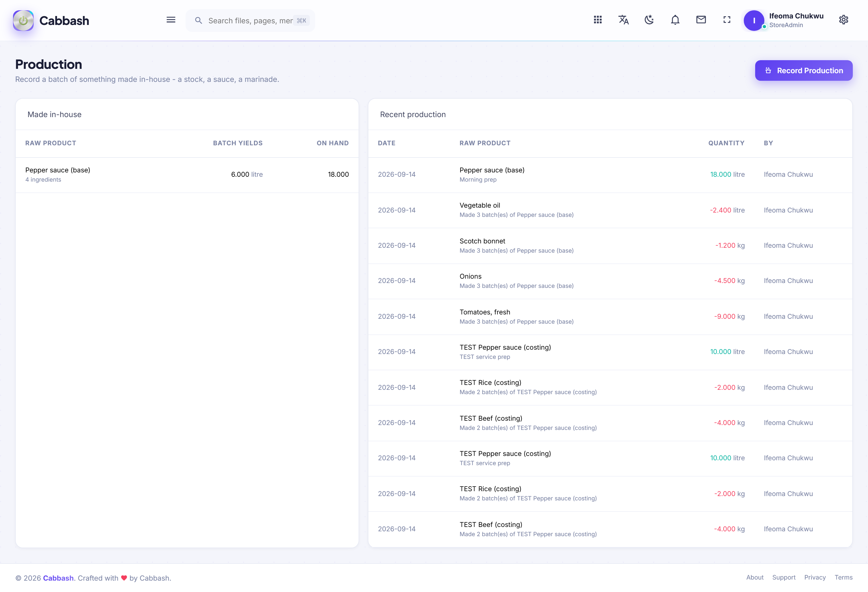Select Pepper sauce (base) in Made in-house
868x592 pixels.
(58, 170)
